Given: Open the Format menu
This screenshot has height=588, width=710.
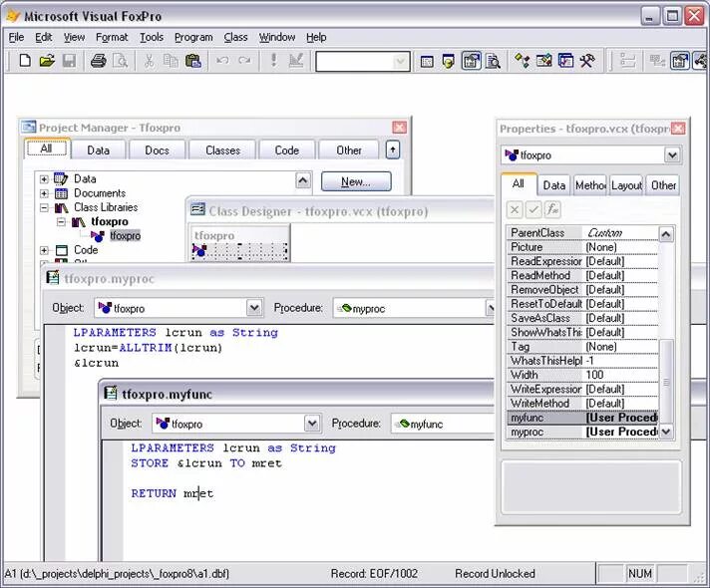Looking at the screenshot, I should 112,37.
